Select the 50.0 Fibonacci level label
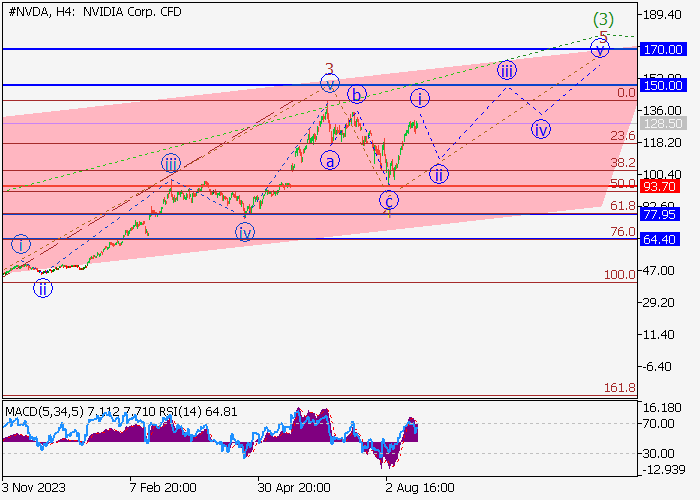This screenshot has height=500, width=700. tap(623, 183)
